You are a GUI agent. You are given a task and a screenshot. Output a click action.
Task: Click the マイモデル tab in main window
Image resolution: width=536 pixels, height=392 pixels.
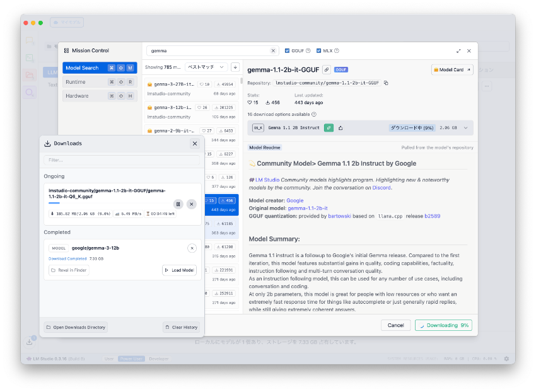click(67, 23)
